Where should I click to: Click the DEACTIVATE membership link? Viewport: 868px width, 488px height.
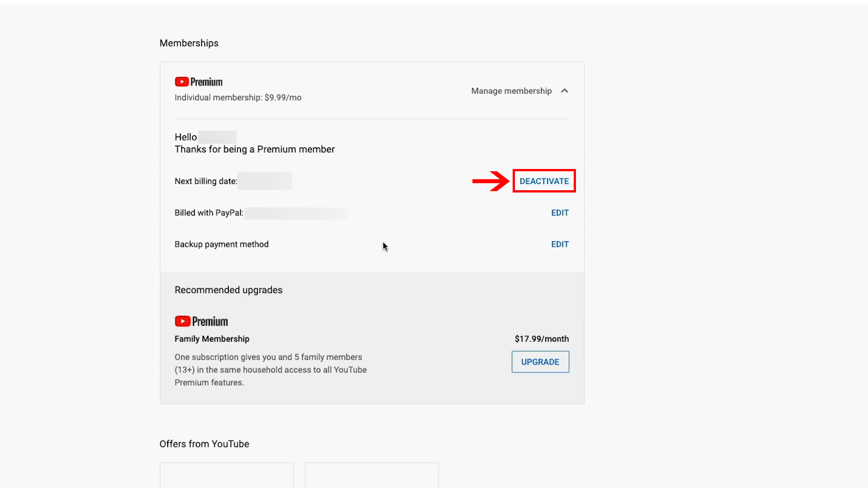(x=544, y=181)
